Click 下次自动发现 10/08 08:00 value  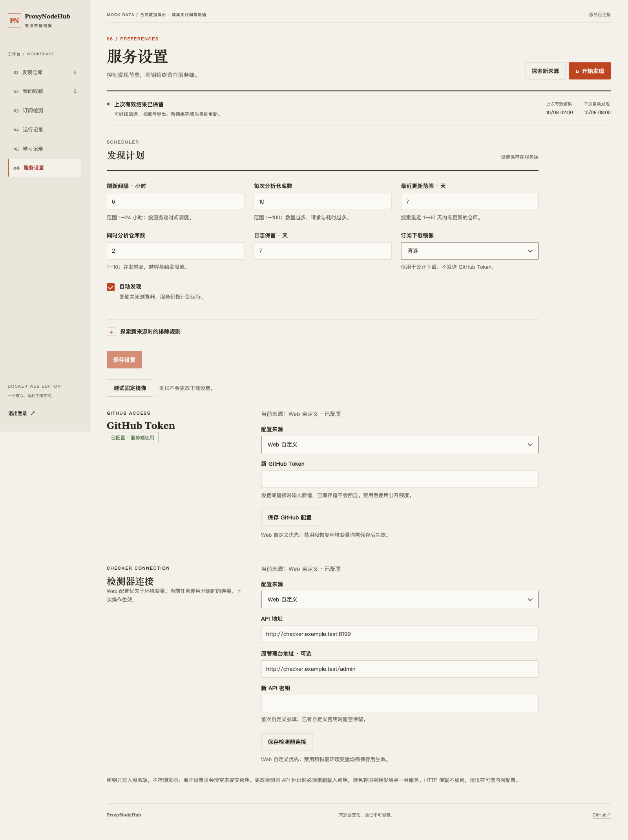[597, 113]
